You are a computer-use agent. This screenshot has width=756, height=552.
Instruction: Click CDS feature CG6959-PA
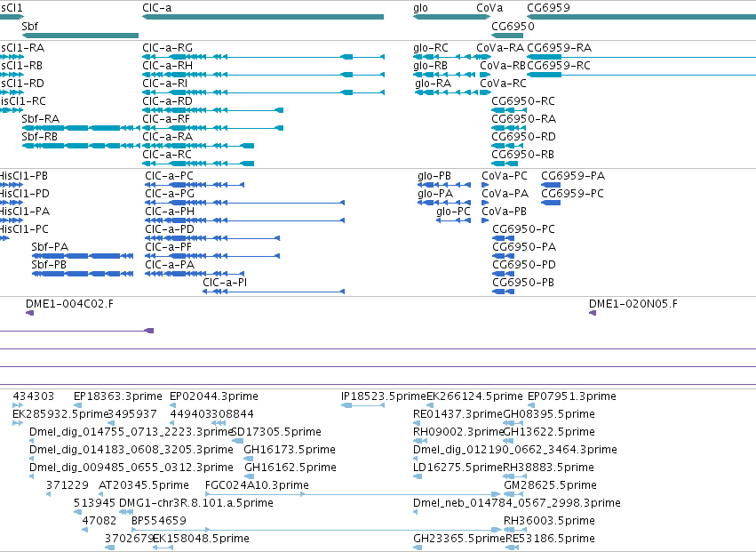click(x=551, y=185)
